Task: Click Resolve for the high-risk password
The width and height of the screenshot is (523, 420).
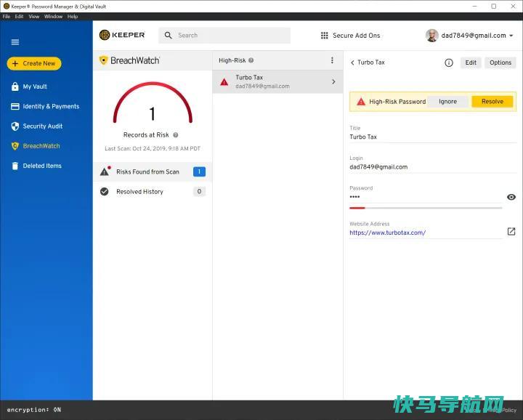Action: click(x=492, y=102)
